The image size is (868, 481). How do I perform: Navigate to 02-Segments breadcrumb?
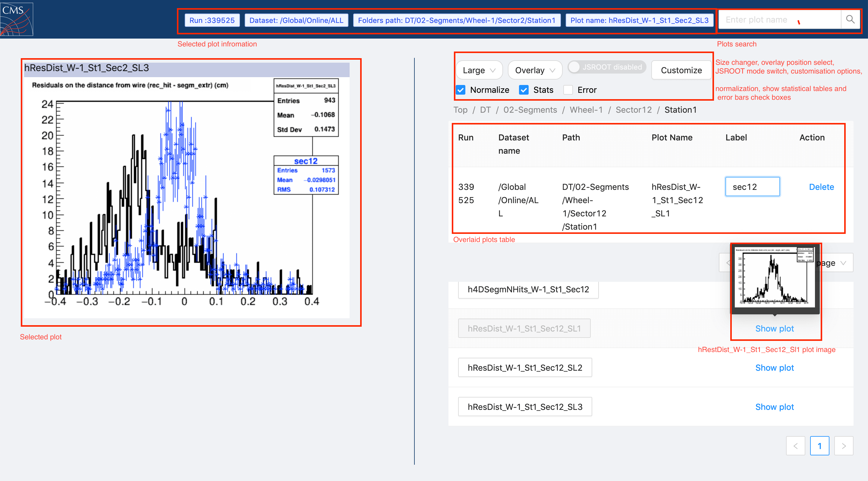530,110
